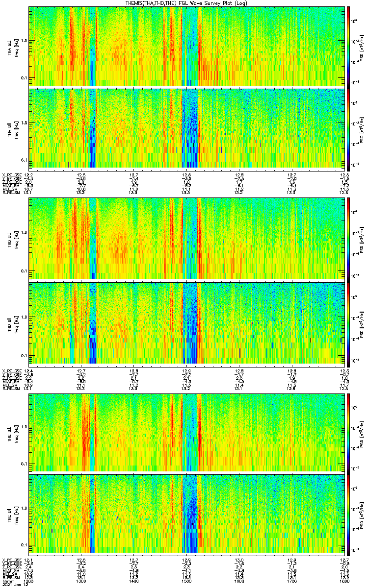Image resolution: width=368 pixels, height=588 pixels.
Task: Click the 1.0 frequency tick on THE B-perp
Action: pyautogui.click(x=24, y=427)
